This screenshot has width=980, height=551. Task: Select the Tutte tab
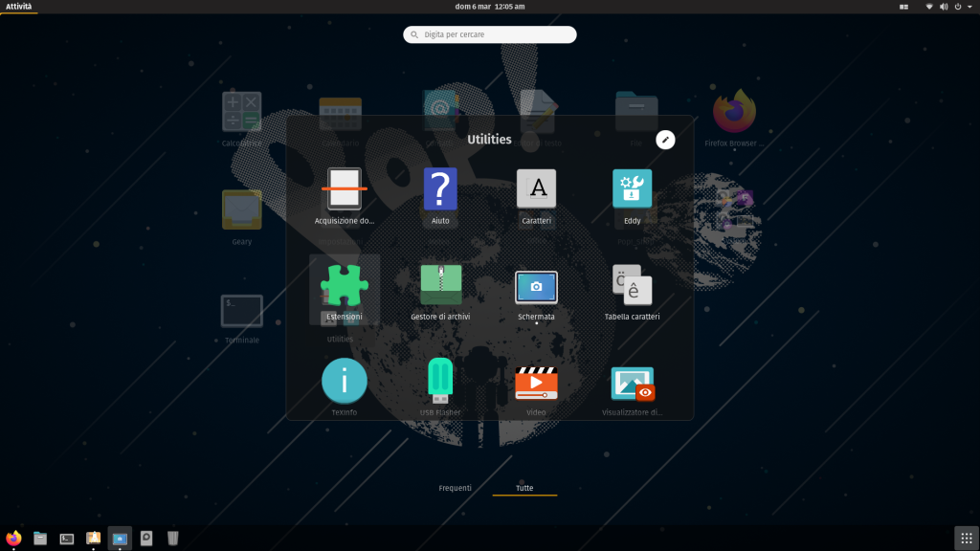tap(524, 488)
